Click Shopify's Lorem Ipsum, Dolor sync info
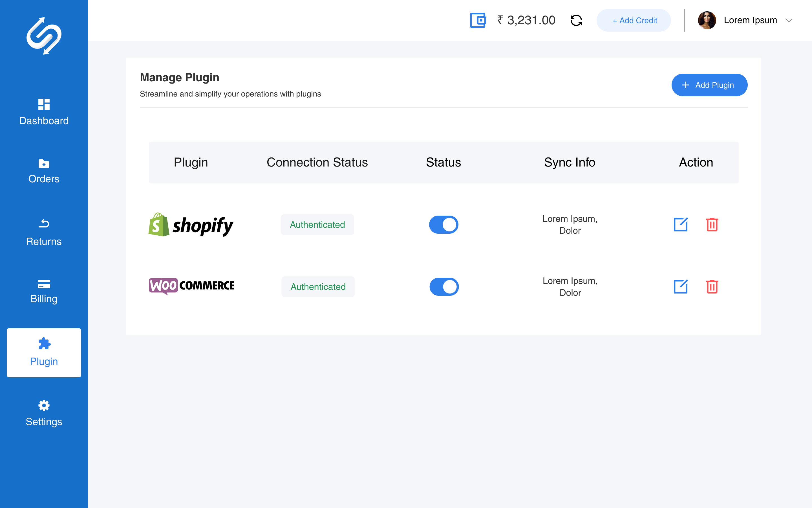Image resolution: width=812 pixels, height=508 pixels. click(x=570, y=224)
